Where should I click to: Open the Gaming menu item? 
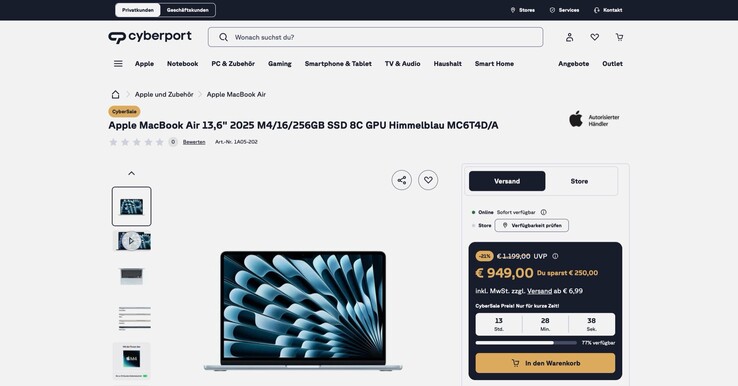pyautogui.click(x=280, y=64)
